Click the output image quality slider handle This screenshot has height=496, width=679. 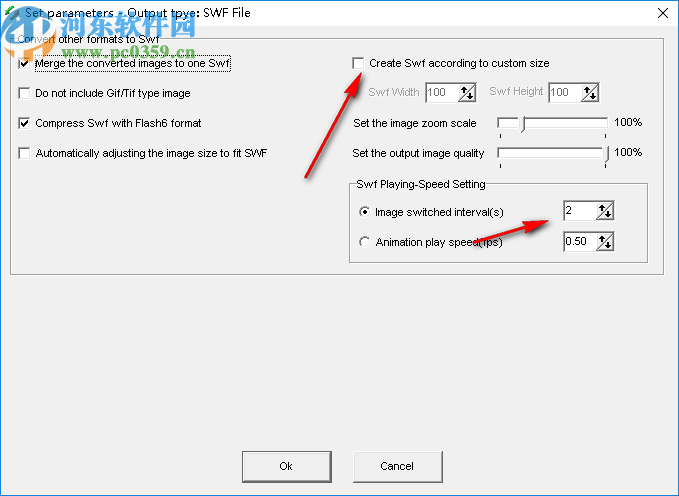pos(606,154)
